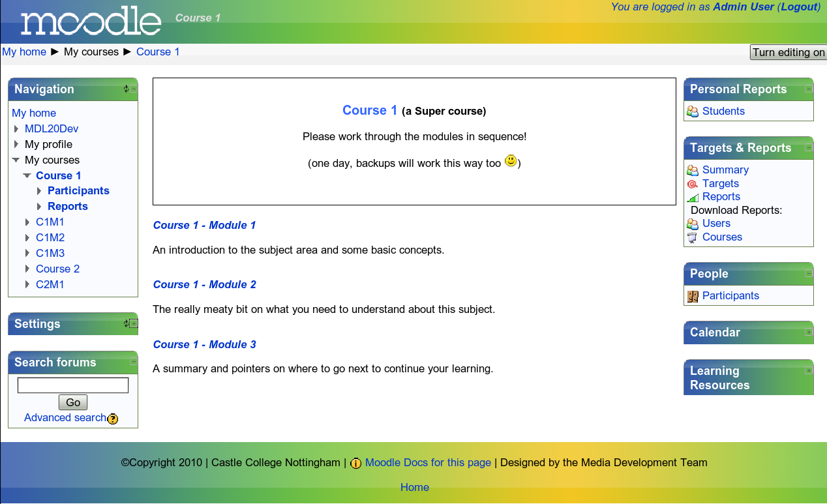The width and height of the screenshot is (827, 504).
Task: Open Reports link in Targets & Reports
Action: pyautogui.click(x=721, y=197)
